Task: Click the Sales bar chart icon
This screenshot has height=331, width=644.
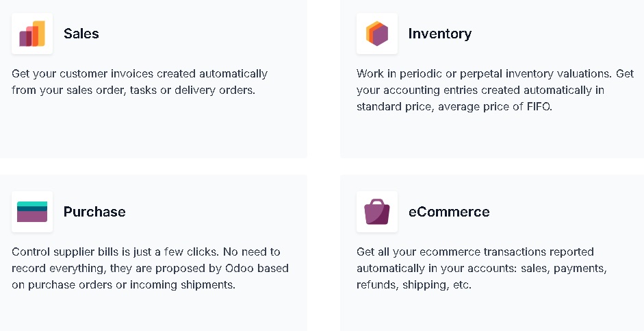Action: tap(32, 34)
